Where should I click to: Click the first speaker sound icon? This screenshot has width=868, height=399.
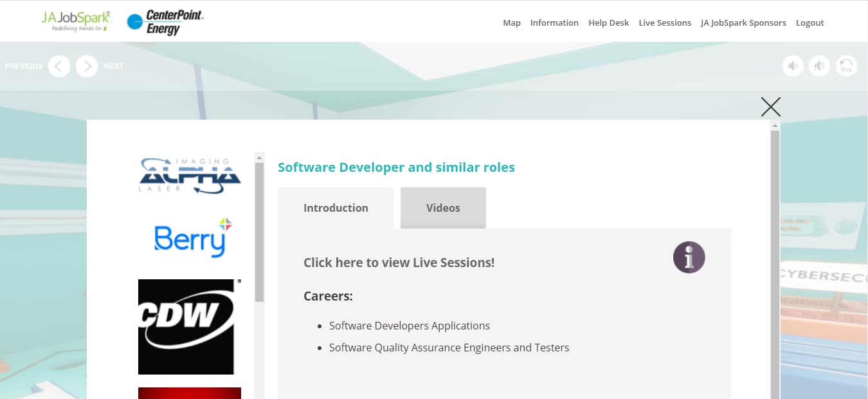pos(793,66)
